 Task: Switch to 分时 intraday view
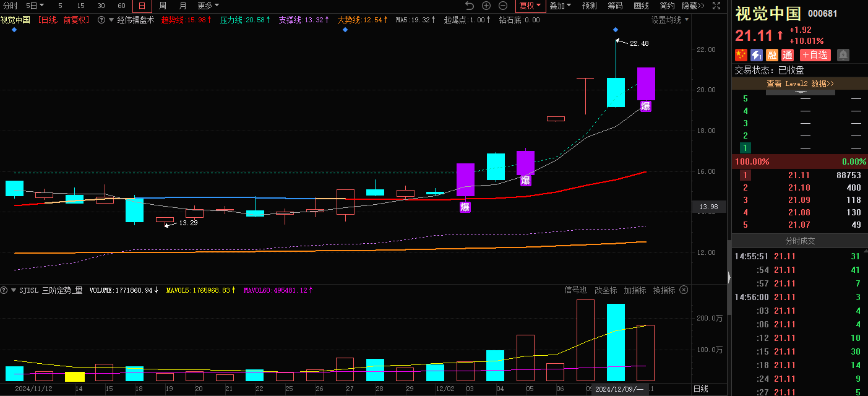(10, 6)
